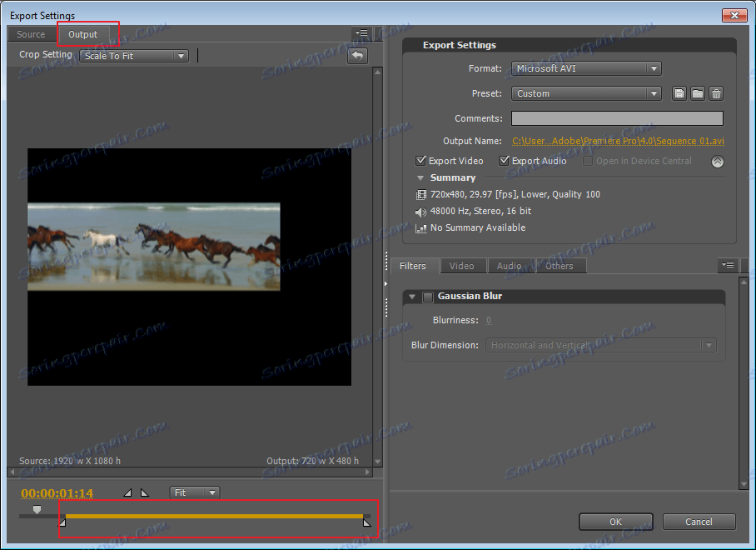Click the Delete Preset trash icon
Viewport: 756px width, 550px height.
(x=716, y=93)
